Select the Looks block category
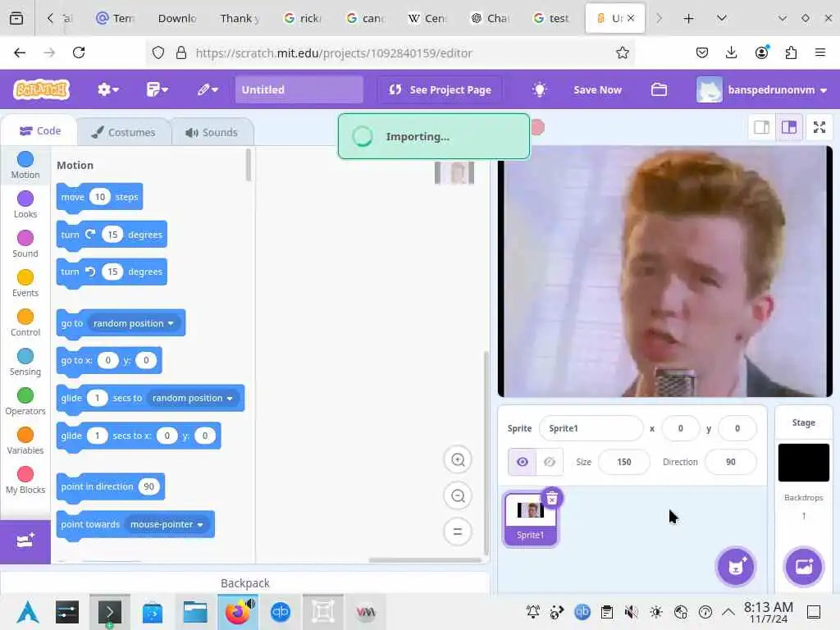The height and width of the screenshot is (630, 840). coord(25,204)
